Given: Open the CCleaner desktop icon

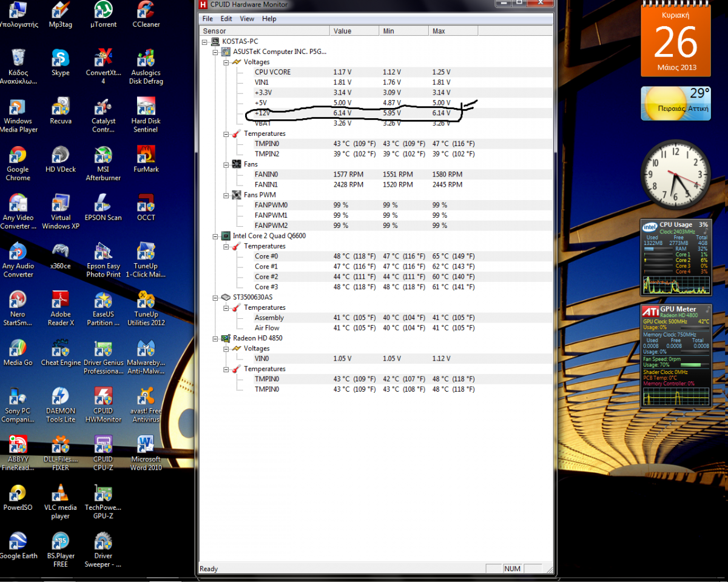Looking at the screenshot, I should pos(146,15).
